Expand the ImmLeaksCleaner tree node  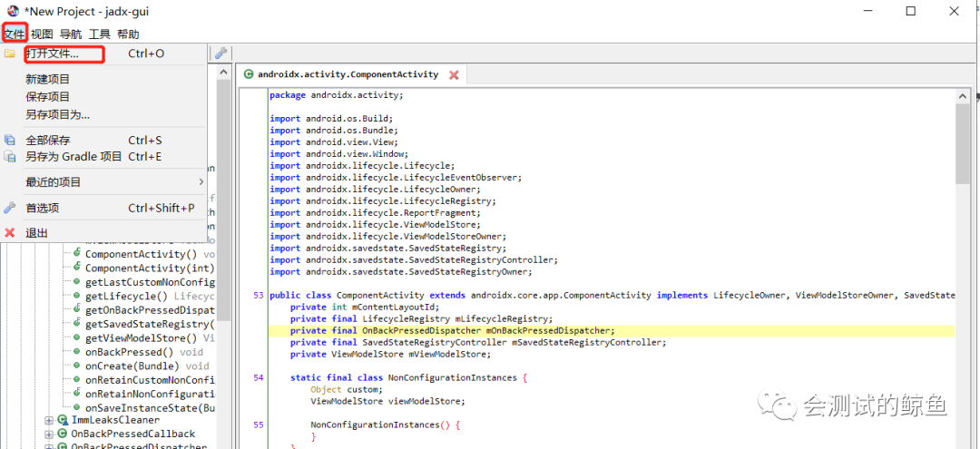(x=49, y=420)
